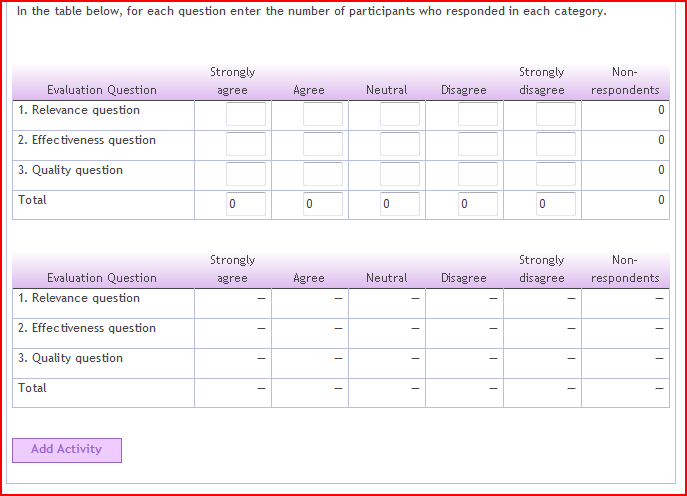This screenshot has height=496, width=687.
Task: Click '3. Quality question' in the upper table
Action: [70, 170]
